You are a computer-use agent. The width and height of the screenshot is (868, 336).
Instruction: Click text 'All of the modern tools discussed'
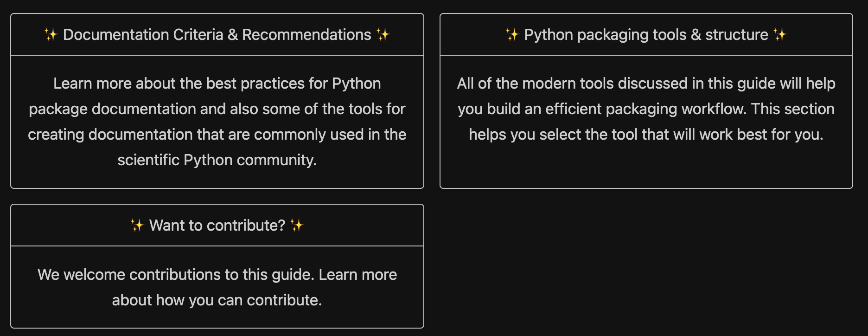572,84
